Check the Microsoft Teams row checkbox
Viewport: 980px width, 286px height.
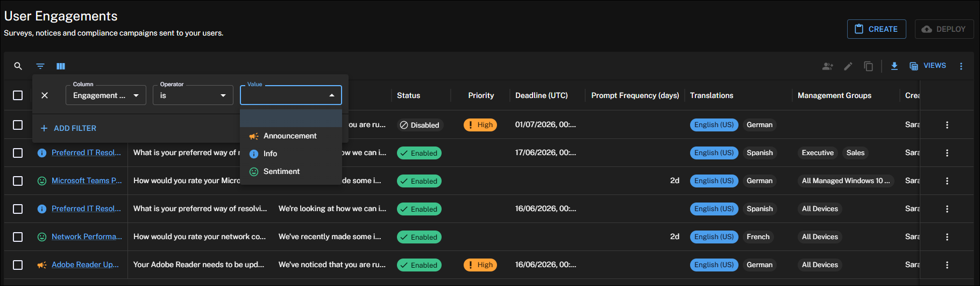(x=18, y=181)
